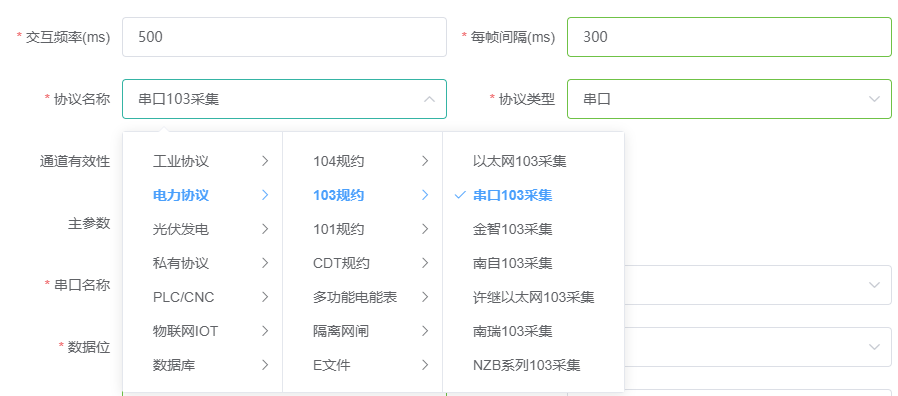Expand 数据库 chevron arrow
Screen dimensions: 898x396
[x=265, y=364]
